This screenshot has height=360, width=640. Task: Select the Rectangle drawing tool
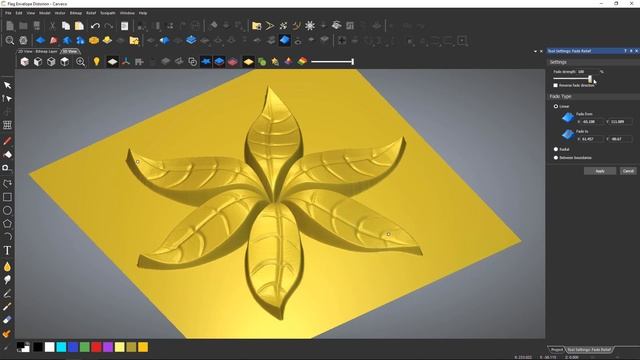pyautogui.click(x=7, y=197)
